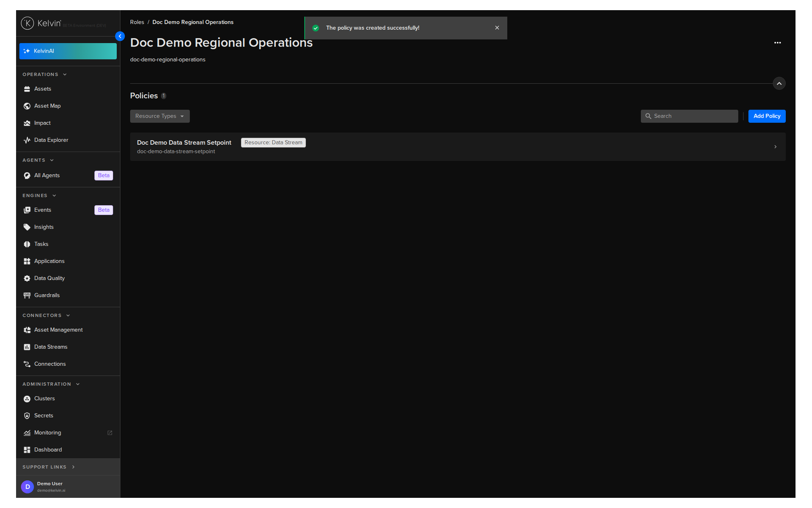Click the Demo User avatar

click(27, 487)
